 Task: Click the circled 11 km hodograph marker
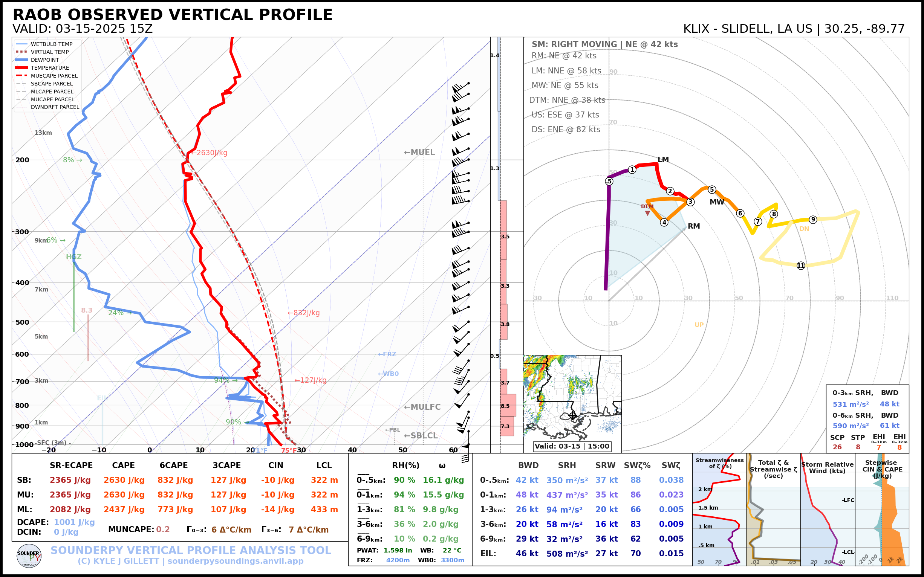[x=801, y=266]
